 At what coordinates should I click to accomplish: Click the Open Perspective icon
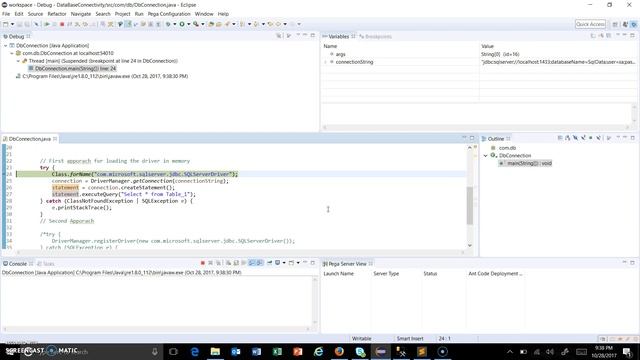pos(615,24)
